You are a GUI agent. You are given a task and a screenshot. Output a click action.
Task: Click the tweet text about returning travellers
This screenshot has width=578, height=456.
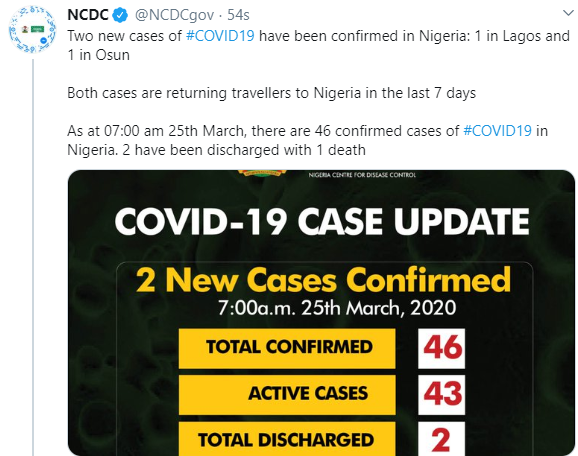point(271,93)
